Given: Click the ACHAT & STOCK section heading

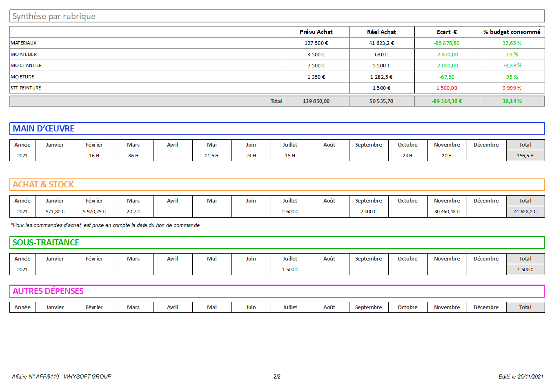Looking at the screenshot, I should (43, 185).
